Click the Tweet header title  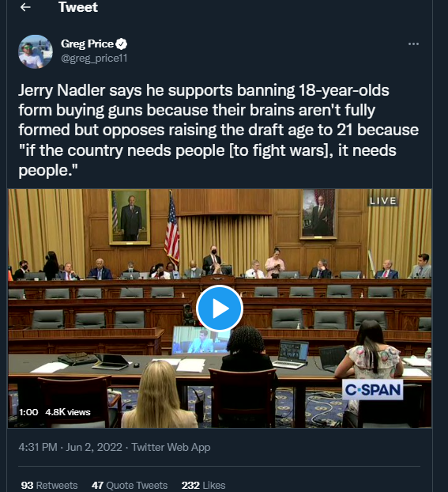tap(78, 7)
